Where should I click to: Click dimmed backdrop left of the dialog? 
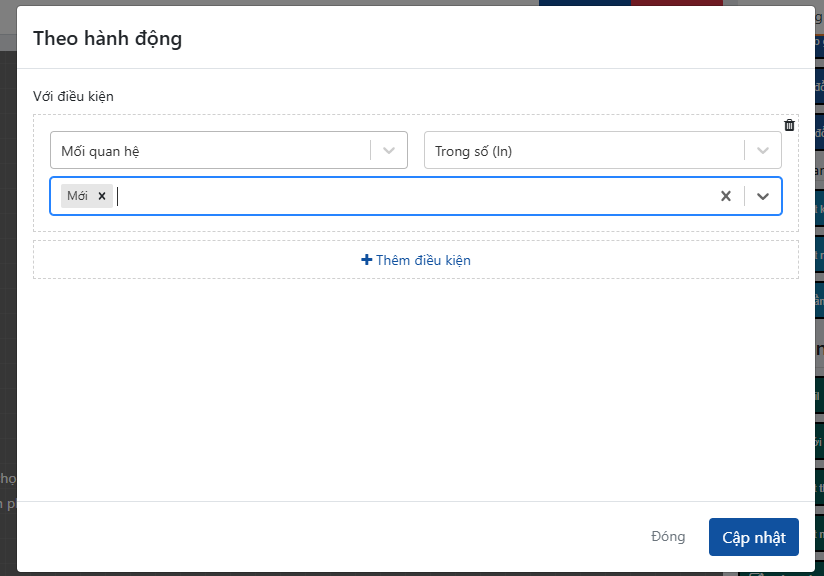pos(7,300)
